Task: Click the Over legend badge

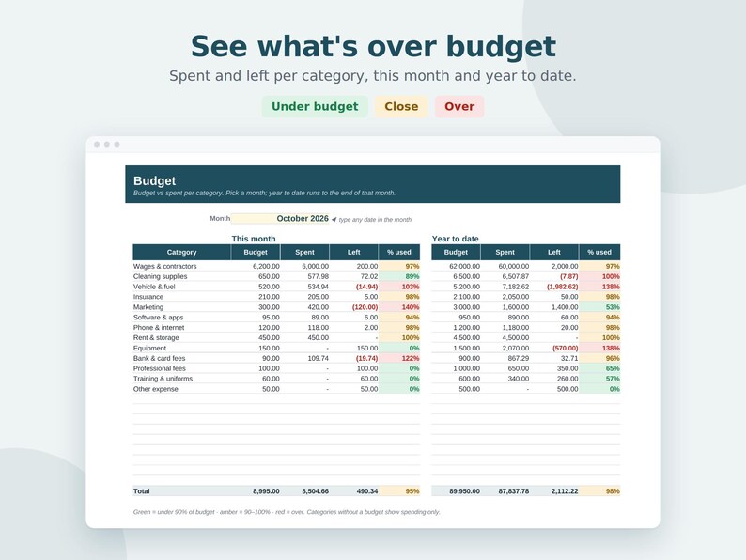Action: pyautogui.click(x=459, y=106)
